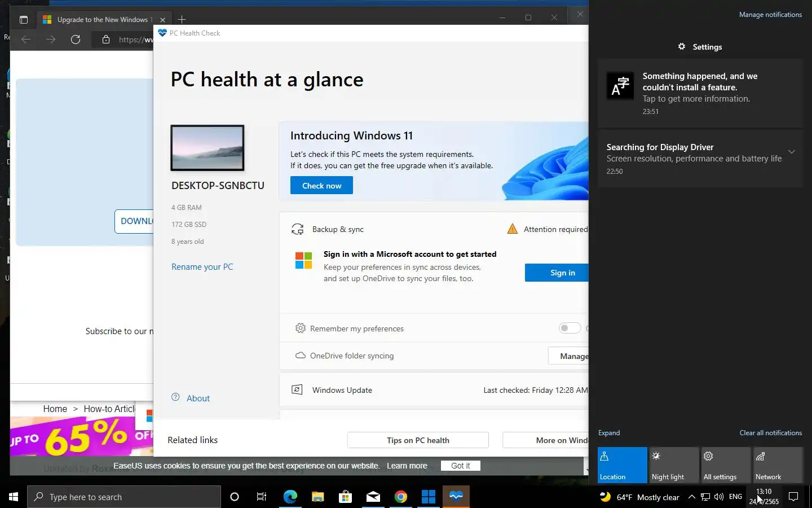Open the Mail app from the taskbar
Screen dimensions: 812x508
(x=373, y=497)
